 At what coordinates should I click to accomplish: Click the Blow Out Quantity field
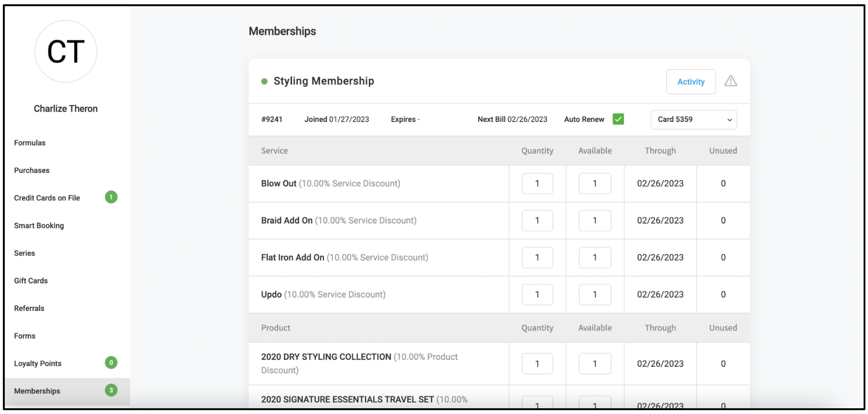(x=537, y=184)
